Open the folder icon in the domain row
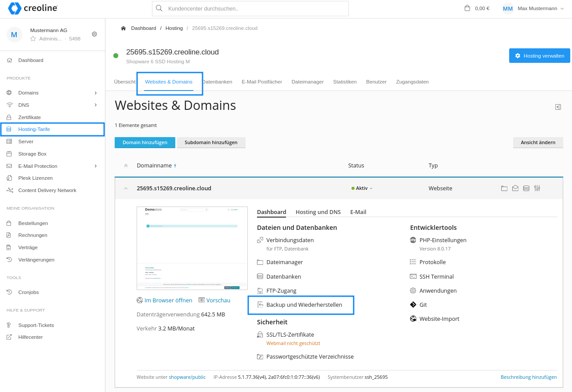This screenshot has width=572, height=392. (504, 188)
